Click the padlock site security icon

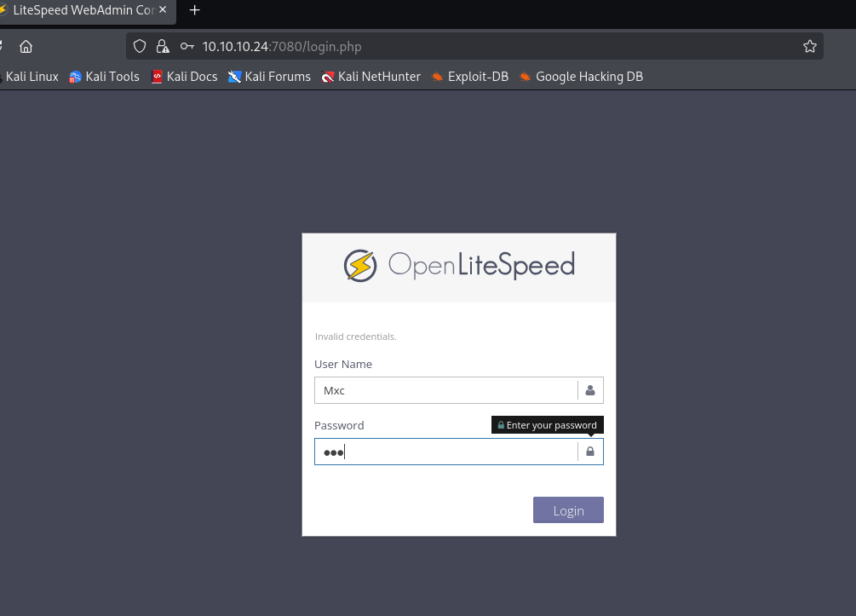[x=163, y=46]
